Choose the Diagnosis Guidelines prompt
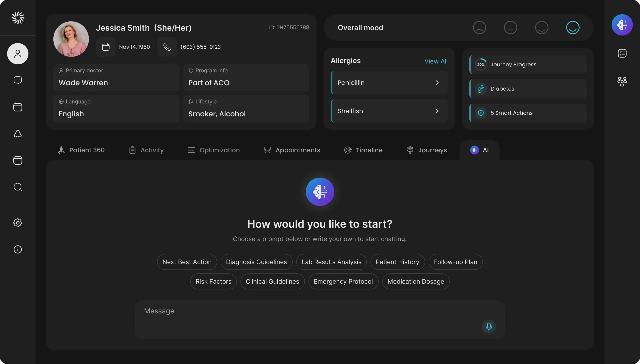The height and width of the screenshot is (364, 640). click(256, 262)
